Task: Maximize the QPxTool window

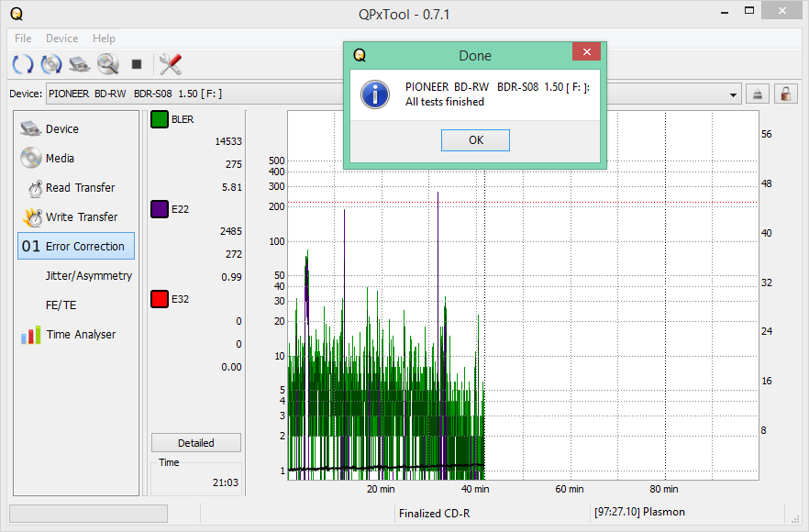Action: 749,10
